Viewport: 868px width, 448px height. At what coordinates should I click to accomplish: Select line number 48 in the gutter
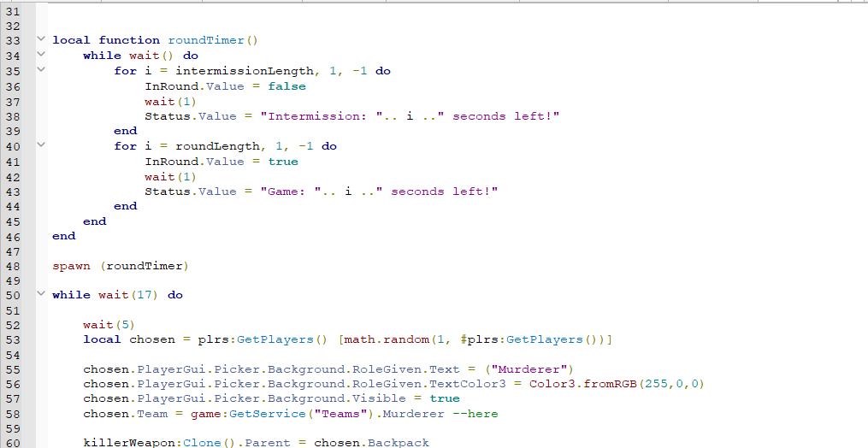13,267
